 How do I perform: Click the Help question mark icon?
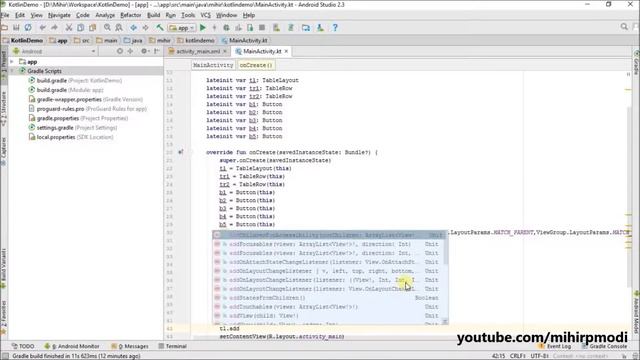tap(335, 28)
